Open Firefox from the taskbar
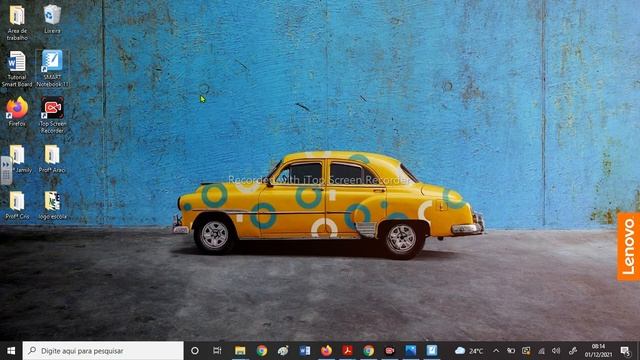This screenshot has height=360, width=640. [x=326, y=351]
